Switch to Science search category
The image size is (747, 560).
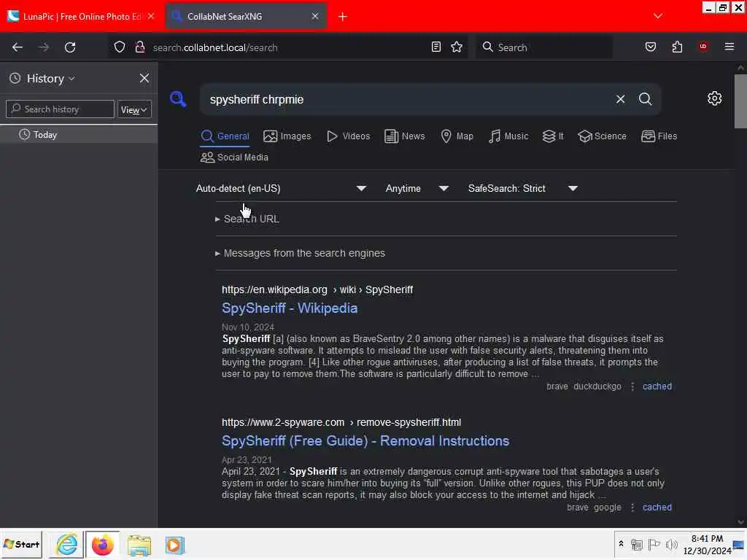[x=602, y=136]
